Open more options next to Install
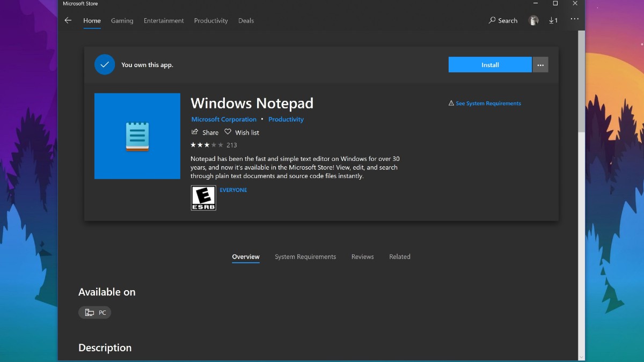This screenshot has width=644, height=362. (540, 65)
